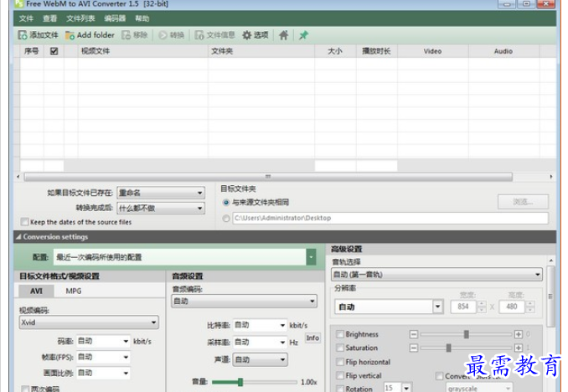568x392 pixels.
Task: Open the 音轨选择 dropdown
Action: 436,275
